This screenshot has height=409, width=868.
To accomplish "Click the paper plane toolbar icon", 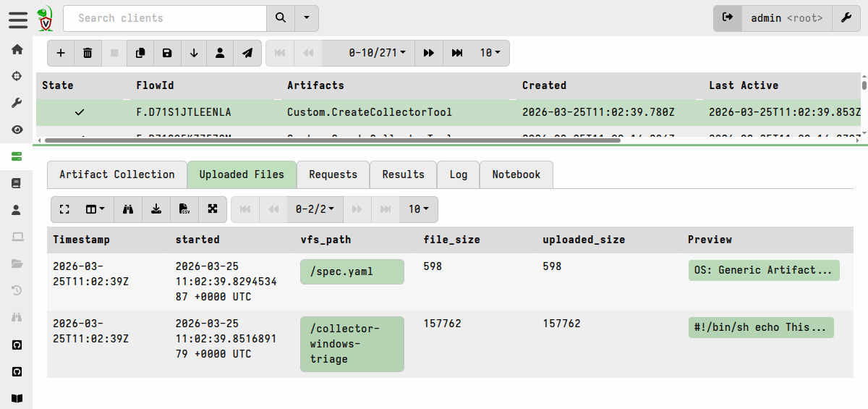I will tap(247, 53).
